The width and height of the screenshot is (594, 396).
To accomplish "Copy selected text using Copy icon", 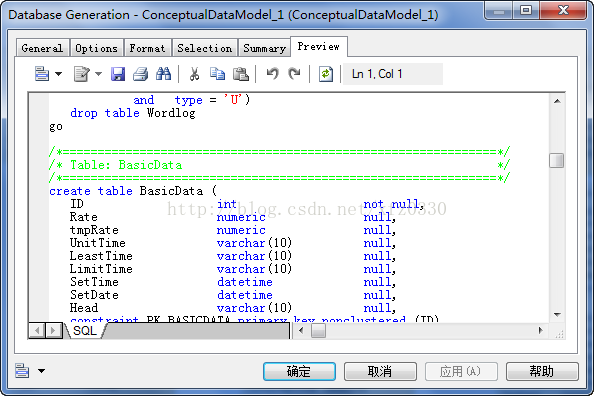I will 217,74.
